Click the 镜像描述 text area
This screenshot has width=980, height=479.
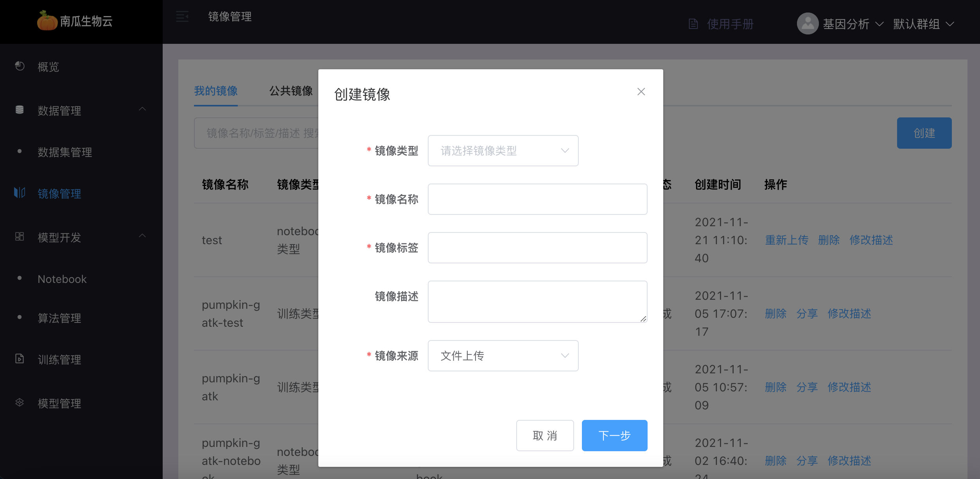click(x=537, y=302)
